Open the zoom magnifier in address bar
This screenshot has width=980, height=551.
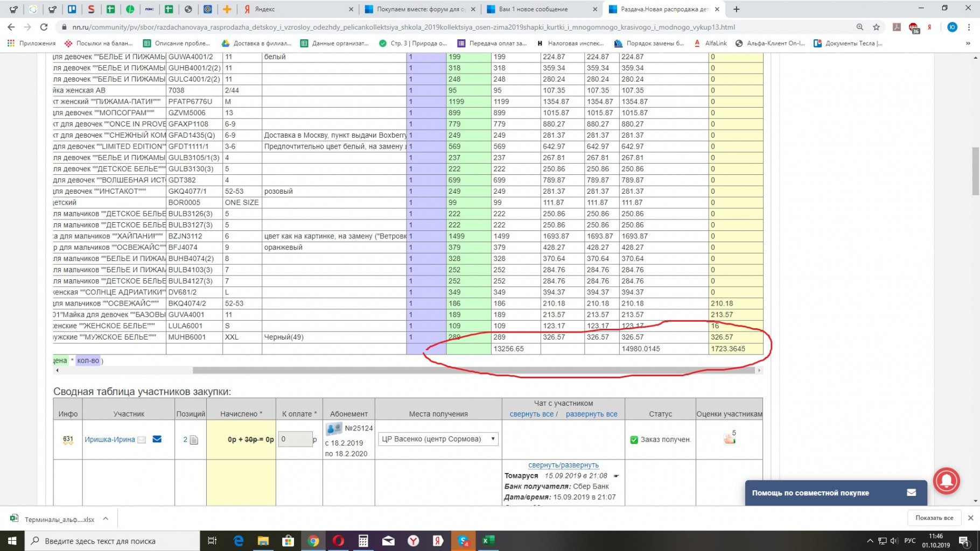pos(860,27)
